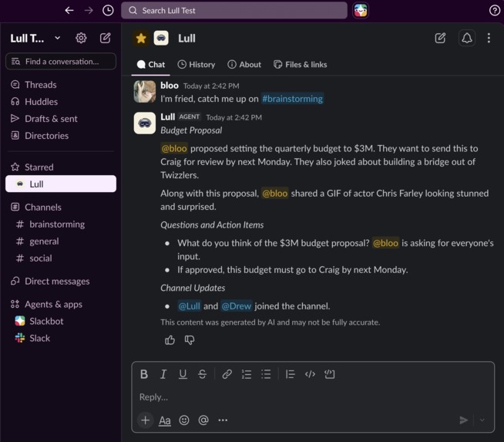This screenshot has height=442, width=504.
Task: Open the general channel
Action: pyautogui.click(x=44, y=241)
